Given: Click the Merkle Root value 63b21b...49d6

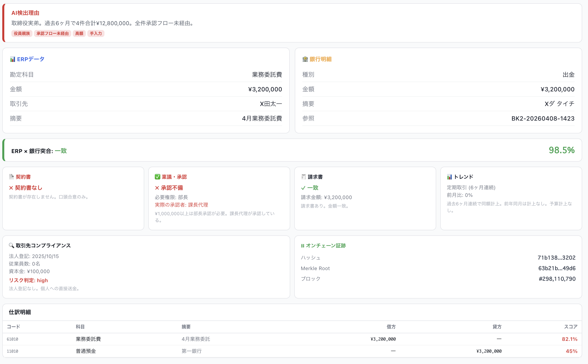Looking at the screenshot, I should (557, 268).
